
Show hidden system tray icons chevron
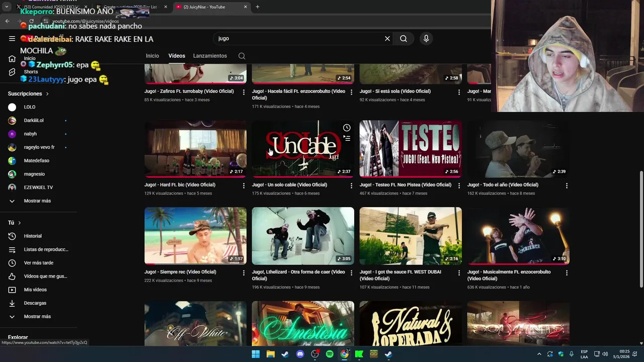coord(539,354)
